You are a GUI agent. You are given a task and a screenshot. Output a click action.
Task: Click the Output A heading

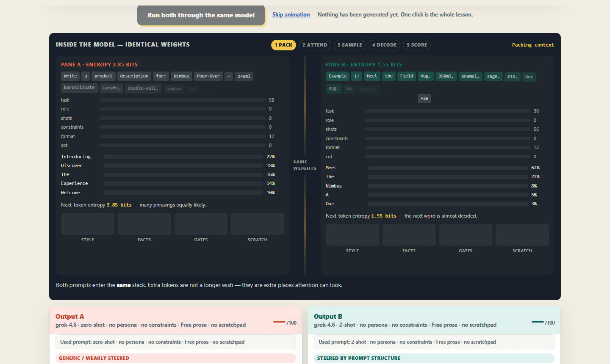click(70, 317)
